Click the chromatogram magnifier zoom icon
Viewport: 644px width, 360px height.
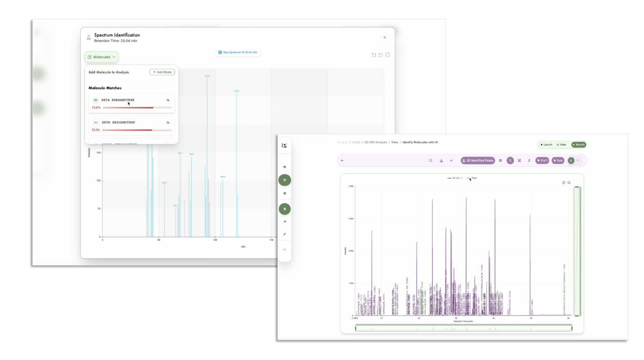(x=569, y=183)
